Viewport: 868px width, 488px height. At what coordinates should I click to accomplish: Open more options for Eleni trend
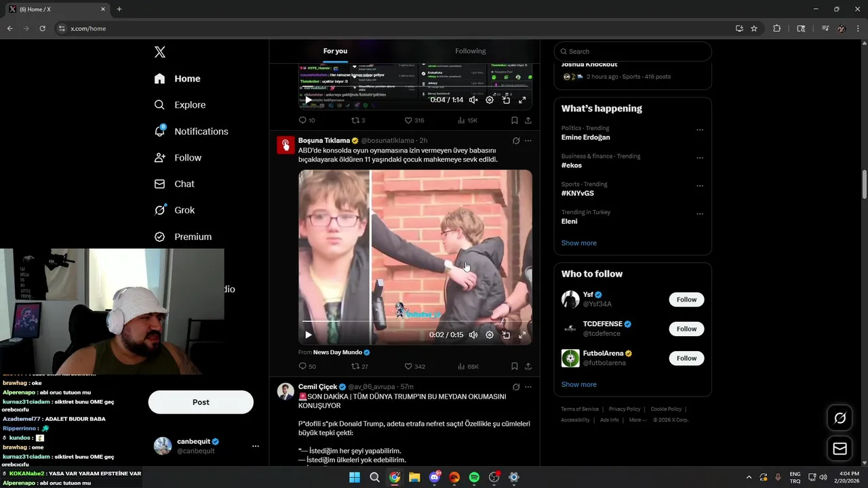tap(700, 213)
